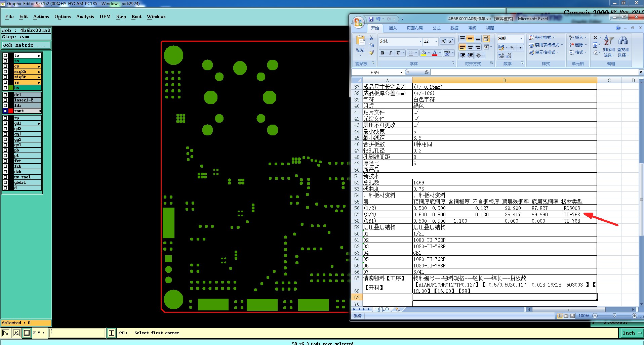Image resolution: width=644 pixels, height=345 pixels.
Task: Select the 制作单 worksheet tab
Action: pos(382,309)
